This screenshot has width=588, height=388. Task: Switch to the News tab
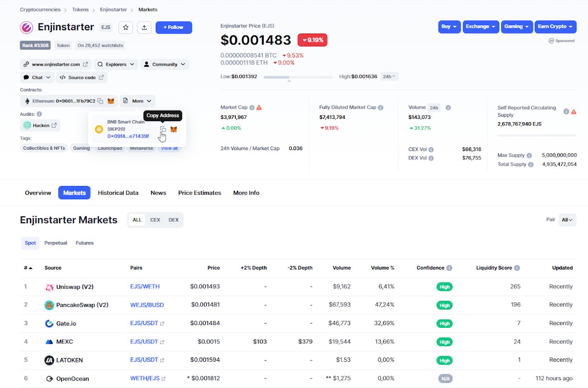pyautogui.click(x=158, y=193)
